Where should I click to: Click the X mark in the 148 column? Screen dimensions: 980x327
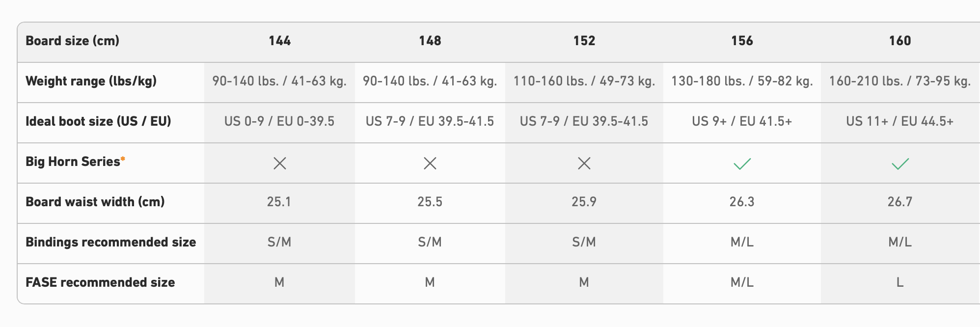pos(430,163)
